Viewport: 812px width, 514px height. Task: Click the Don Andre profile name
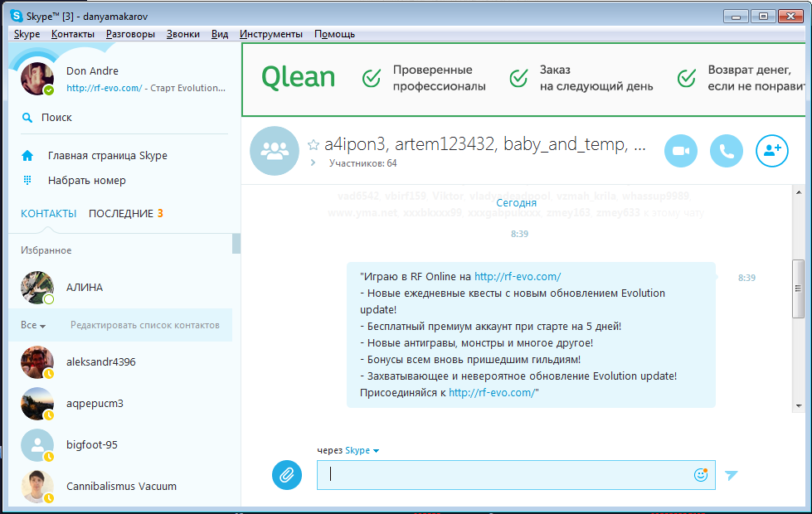click(92, 71)
